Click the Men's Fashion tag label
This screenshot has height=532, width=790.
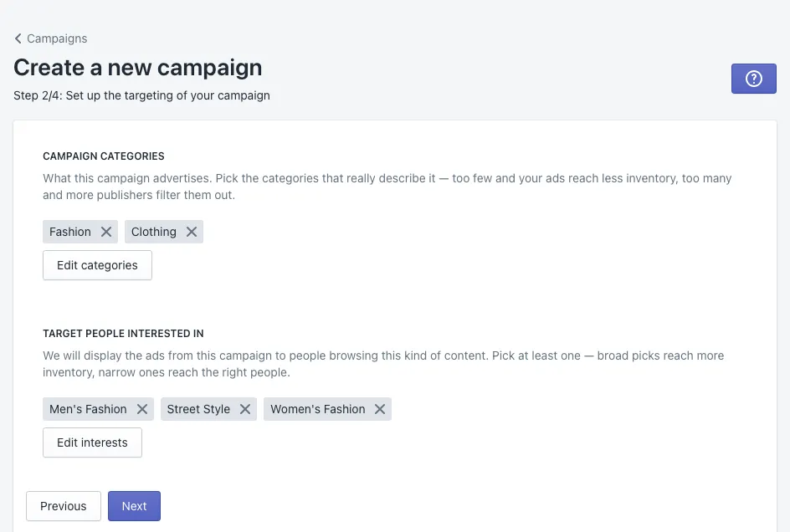[88, 409]
